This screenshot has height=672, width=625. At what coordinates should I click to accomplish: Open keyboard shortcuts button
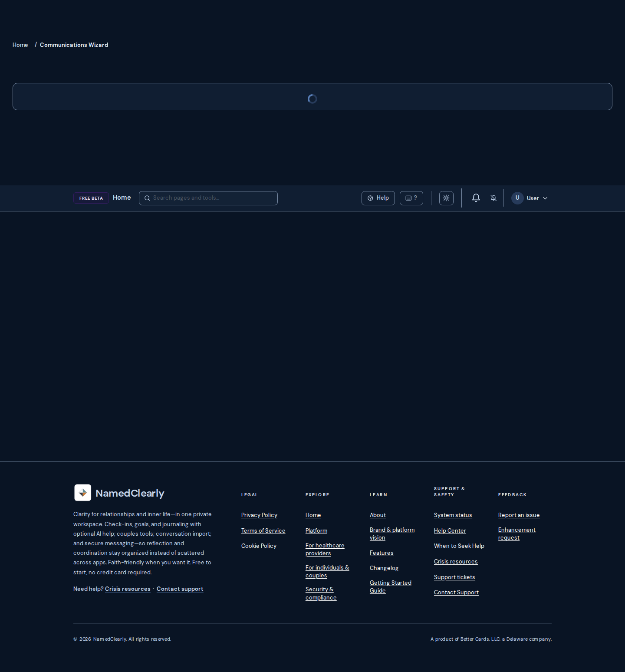411,198
